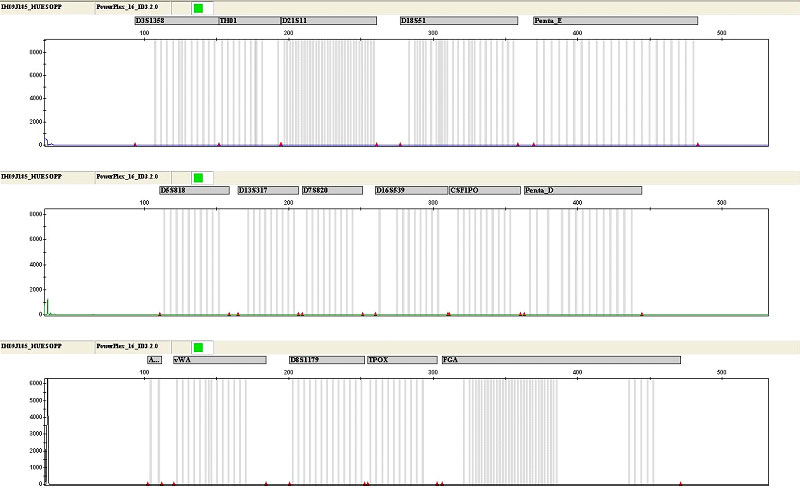Select the Penta_E locus bar
The height and width of the screenshot is (491, 800).
(x=615, y=20)
